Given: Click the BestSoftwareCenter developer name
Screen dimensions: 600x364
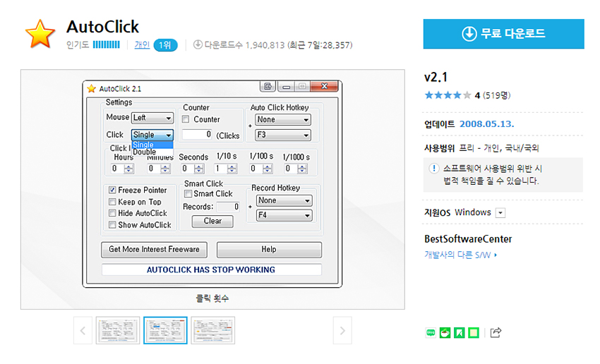Looking at the screenshot, I should point(468,239).
